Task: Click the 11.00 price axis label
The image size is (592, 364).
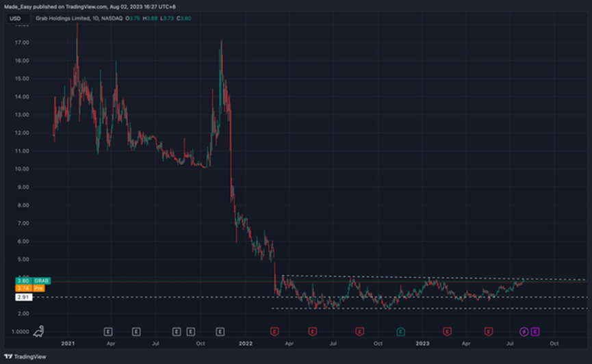Action: pos(22,151)
